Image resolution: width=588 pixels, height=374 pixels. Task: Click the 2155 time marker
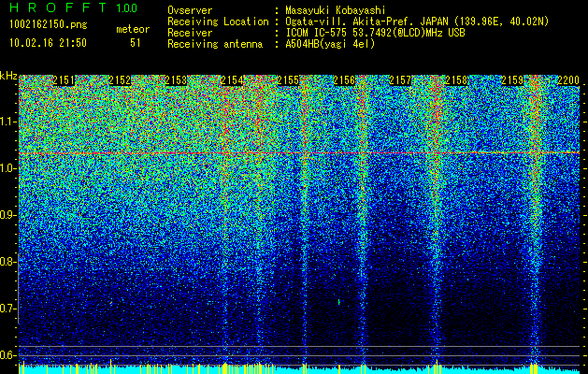[288, 79]
